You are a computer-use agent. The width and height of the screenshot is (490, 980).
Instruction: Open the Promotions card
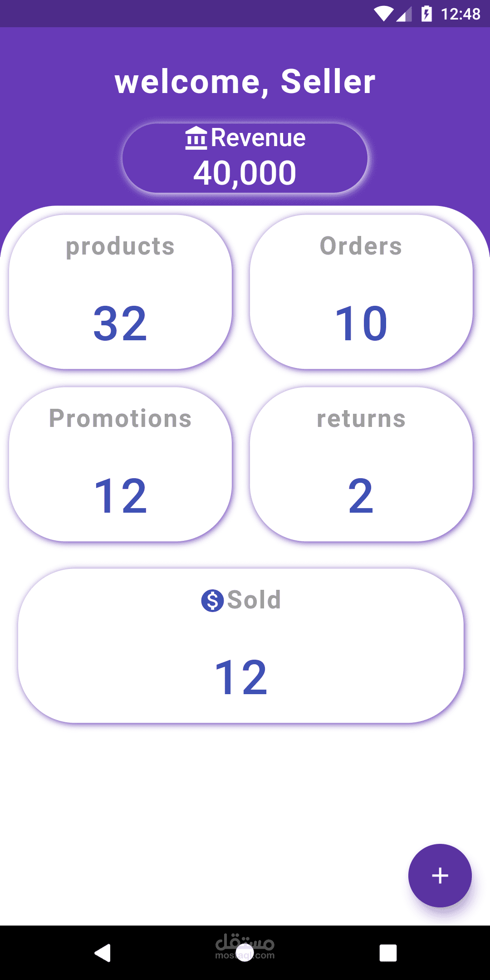(x=120, y=464)
